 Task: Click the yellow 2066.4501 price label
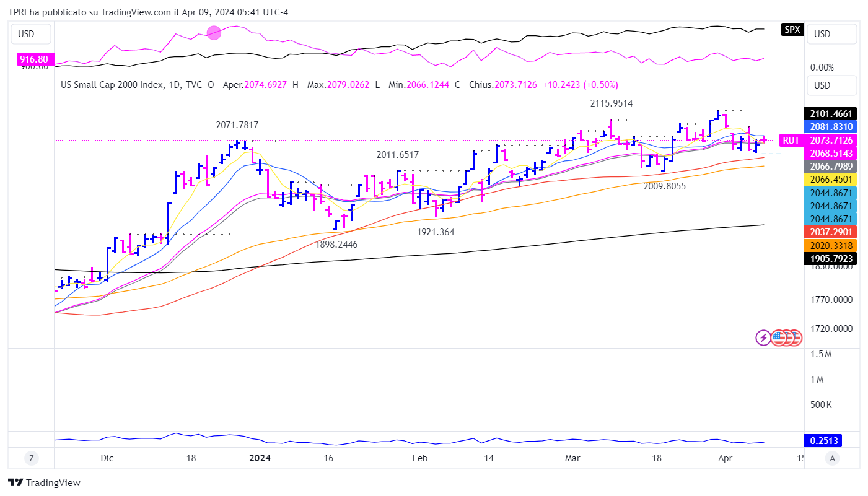pos(830,180)
